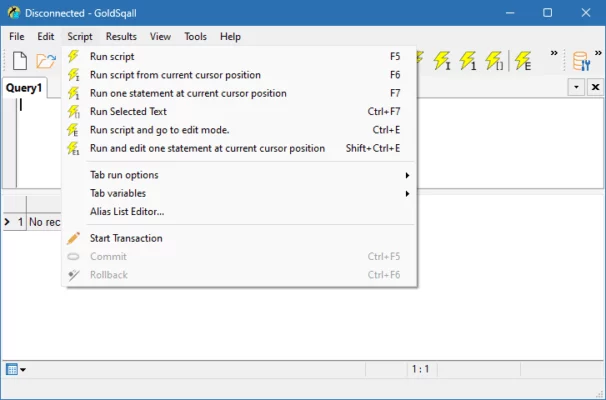
Task: Click the pencil icon beside Start Transaction
Action: tap(73, 238)
